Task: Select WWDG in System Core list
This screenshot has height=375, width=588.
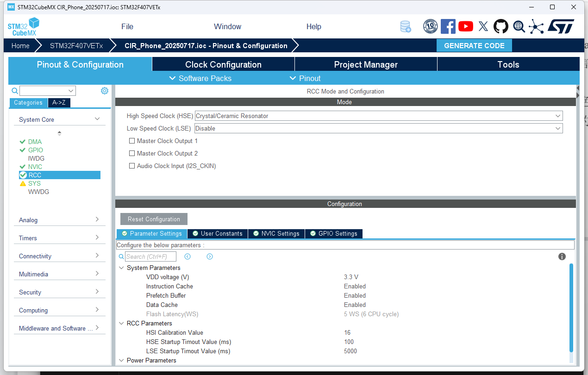Action: click(38, 192)
